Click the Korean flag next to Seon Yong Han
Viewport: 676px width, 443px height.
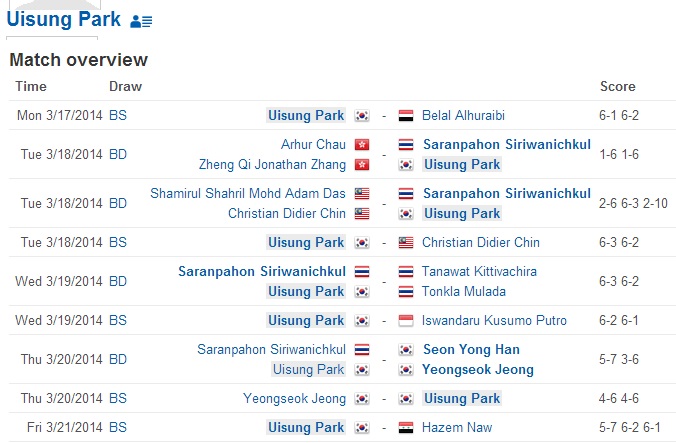point(406,349)
